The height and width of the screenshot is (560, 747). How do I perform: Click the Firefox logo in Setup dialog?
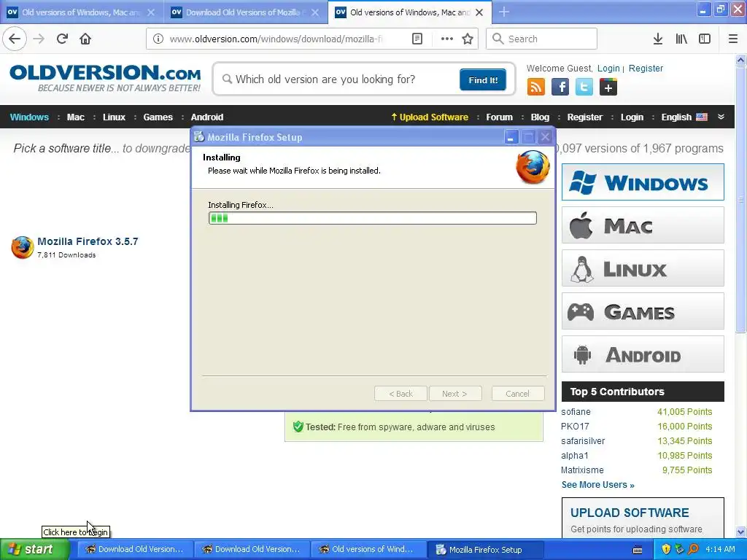[533, 167]
